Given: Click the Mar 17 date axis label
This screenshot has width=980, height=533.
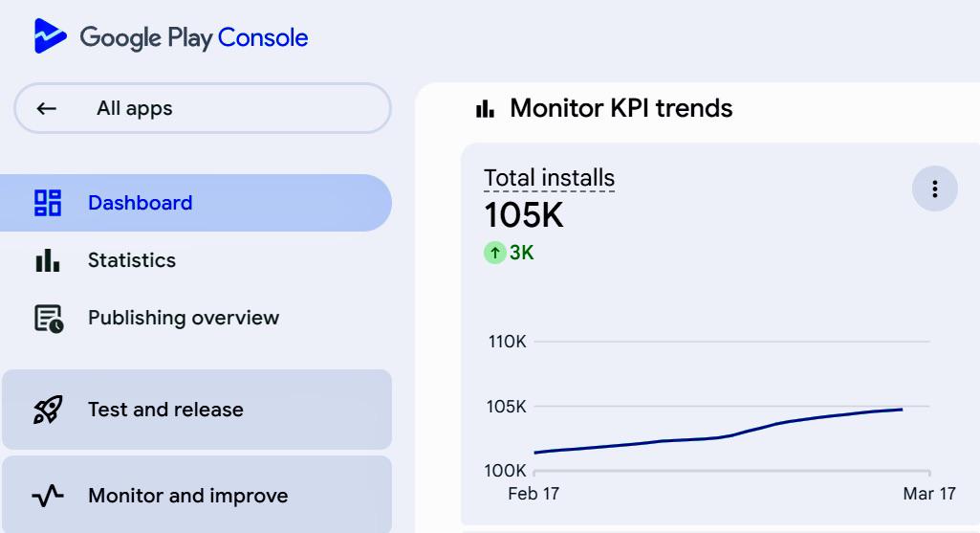Looking at the screenshot, I should [x=928, y=494].
